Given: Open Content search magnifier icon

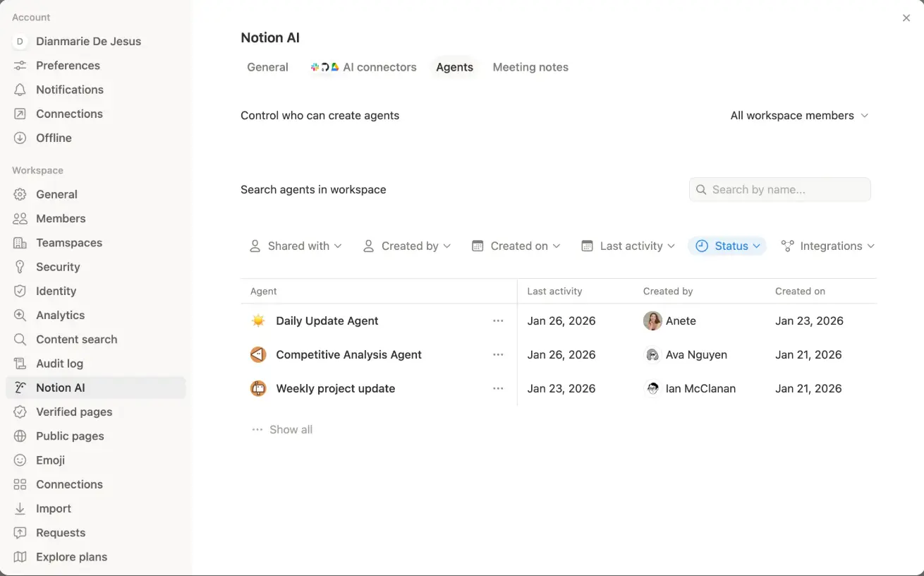Looking at the screenshot, I should pos(20,340).
